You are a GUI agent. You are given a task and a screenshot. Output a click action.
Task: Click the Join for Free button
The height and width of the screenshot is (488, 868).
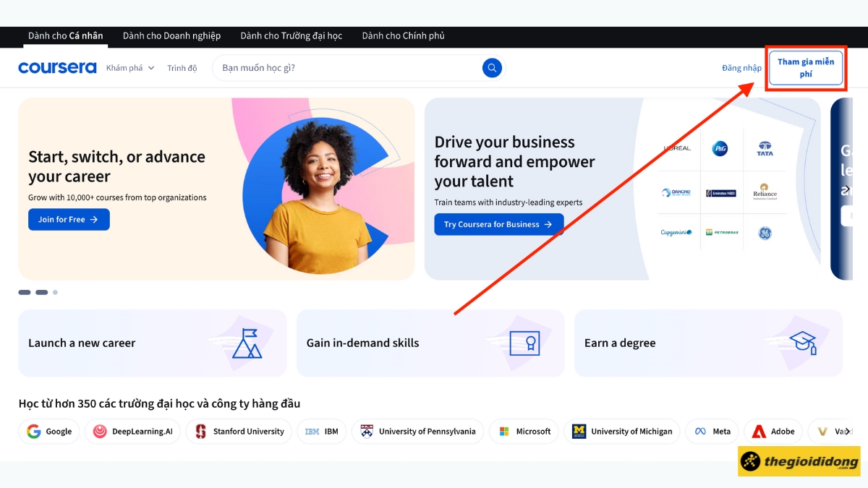[x=69, y=219]
